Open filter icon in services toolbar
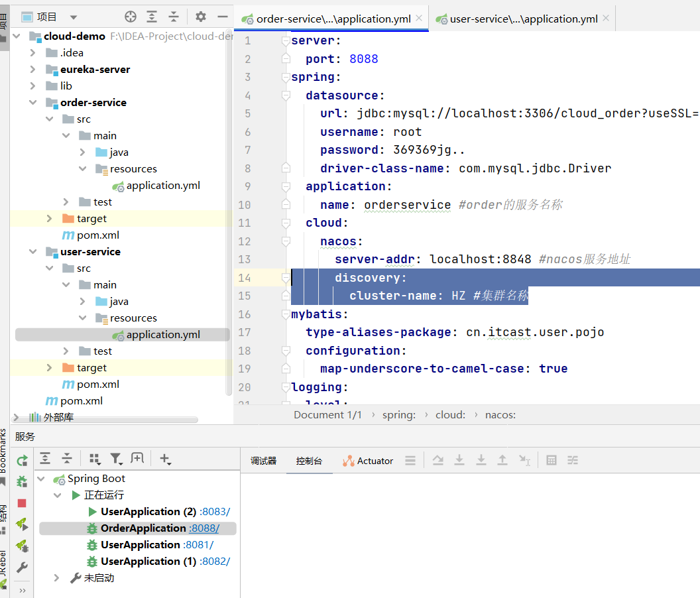The width and height of the screenshot is (700, 598). [116, 459]
